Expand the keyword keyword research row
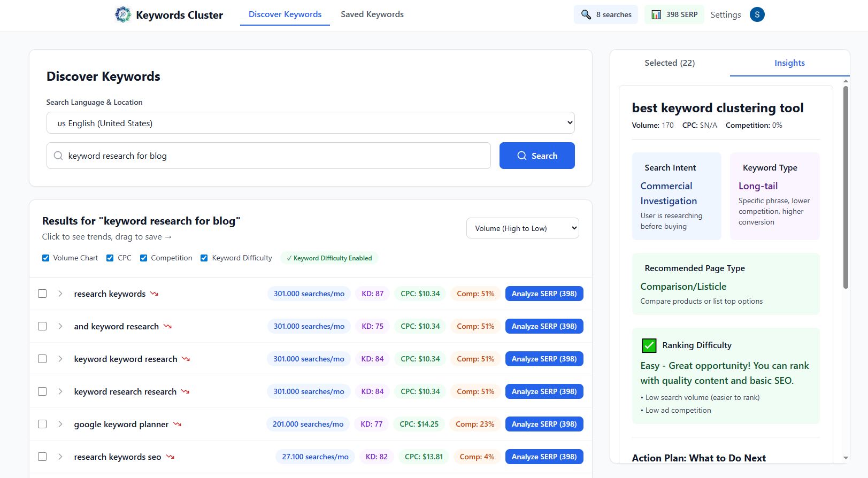868x478 pixels. (60, 359)
